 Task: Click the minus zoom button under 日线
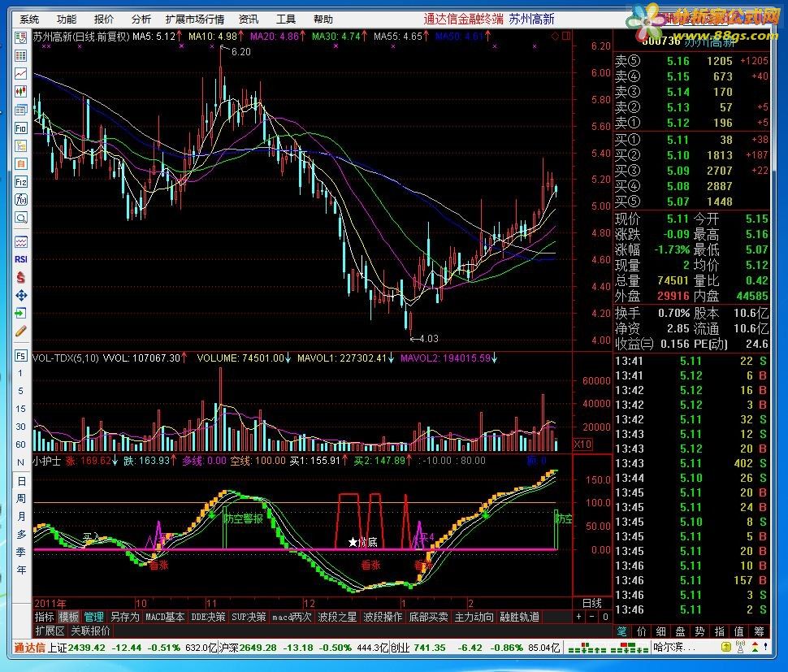[592, 617]
